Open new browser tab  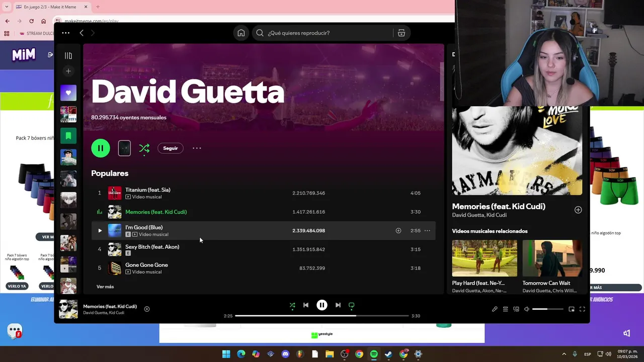pos(98,7)
